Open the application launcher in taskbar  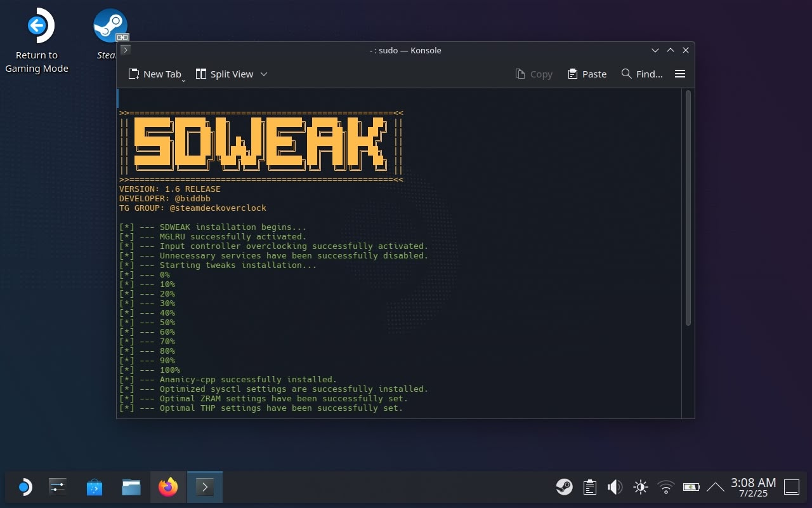tap(23, 487)
